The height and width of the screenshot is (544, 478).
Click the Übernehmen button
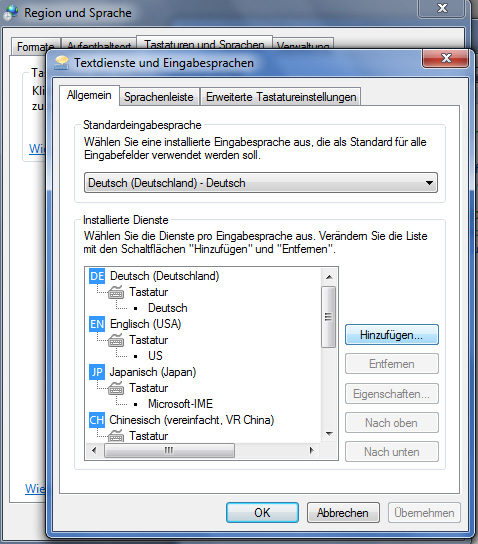(424, 512)
